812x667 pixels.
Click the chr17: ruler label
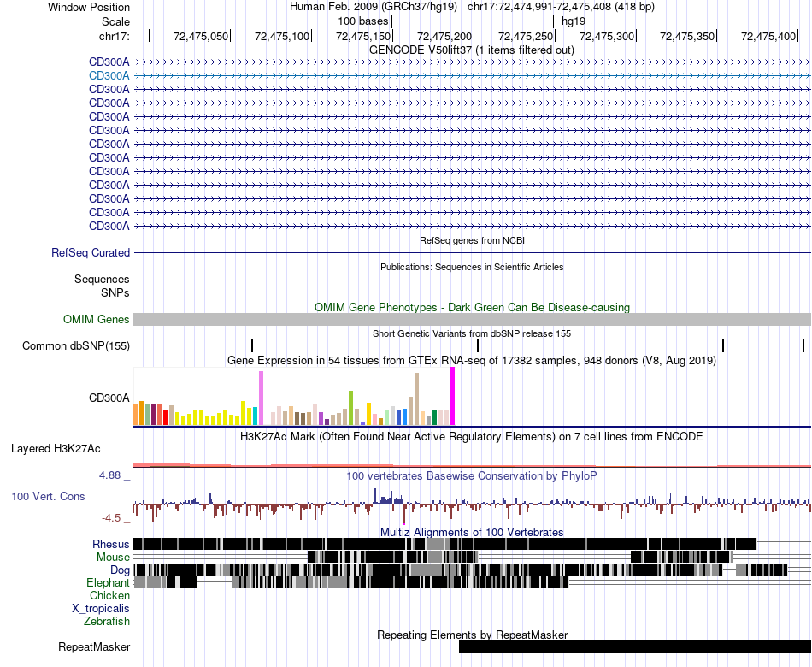[x=115, y=36]
